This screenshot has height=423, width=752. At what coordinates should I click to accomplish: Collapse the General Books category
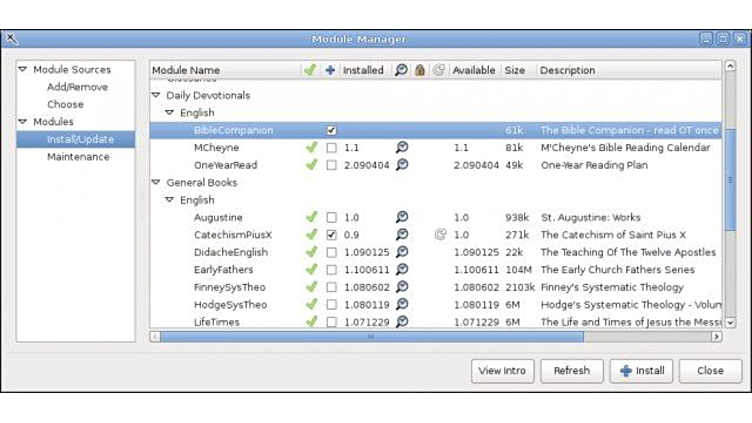(x=156, y=183)
